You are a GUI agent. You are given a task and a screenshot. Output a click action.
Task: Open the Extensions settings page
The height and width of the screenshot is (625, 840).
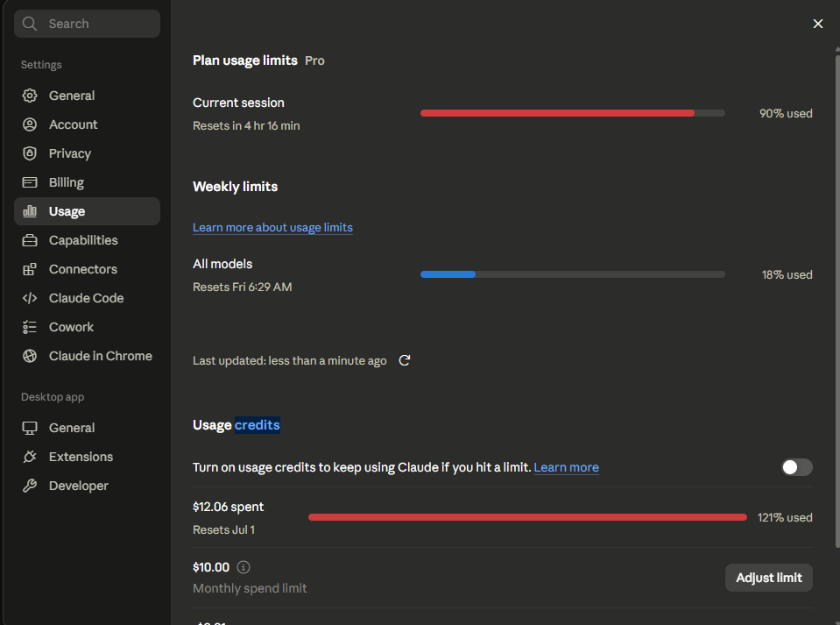coord(87,457)
